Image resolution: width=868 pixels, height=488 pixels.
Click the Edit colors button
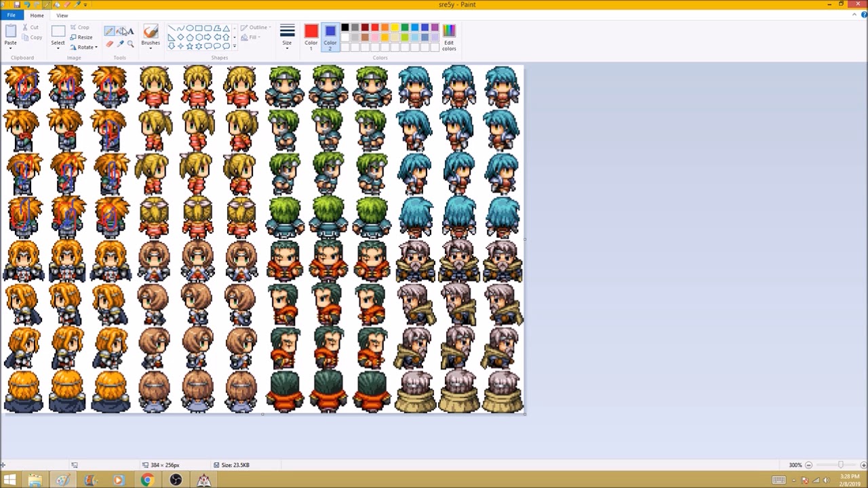[449, 37]
